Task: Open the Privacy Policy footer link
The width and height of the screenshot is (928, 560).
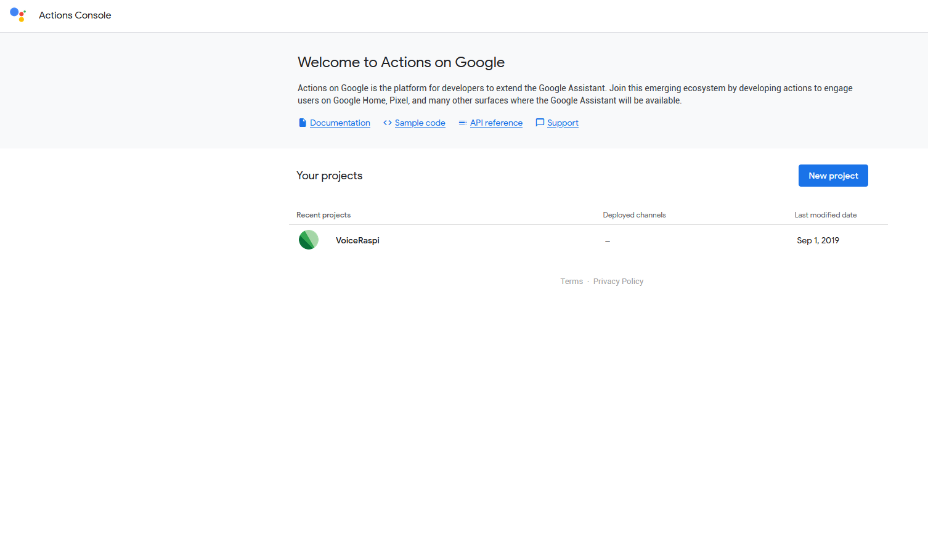Action: [618, 282]
